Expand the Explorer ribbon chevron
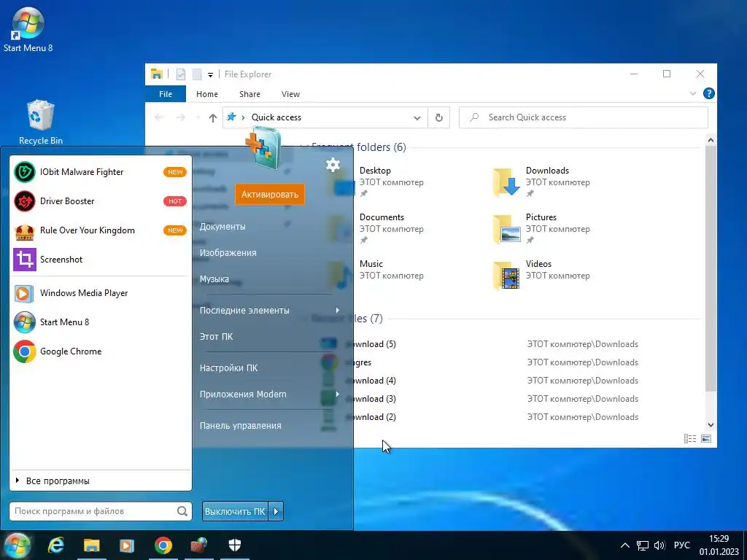This screenshot has height=560, width=747. click(693, 94)
